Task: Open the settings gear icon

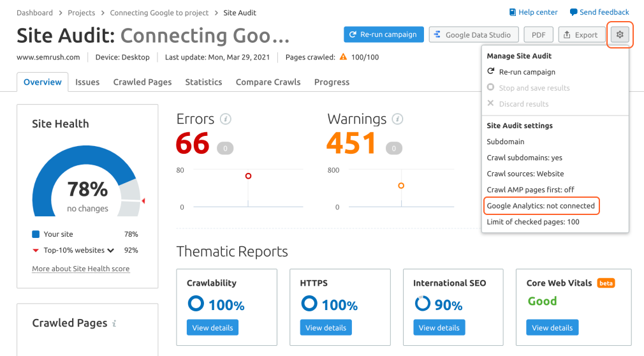Action: click(x=620, y=34)
